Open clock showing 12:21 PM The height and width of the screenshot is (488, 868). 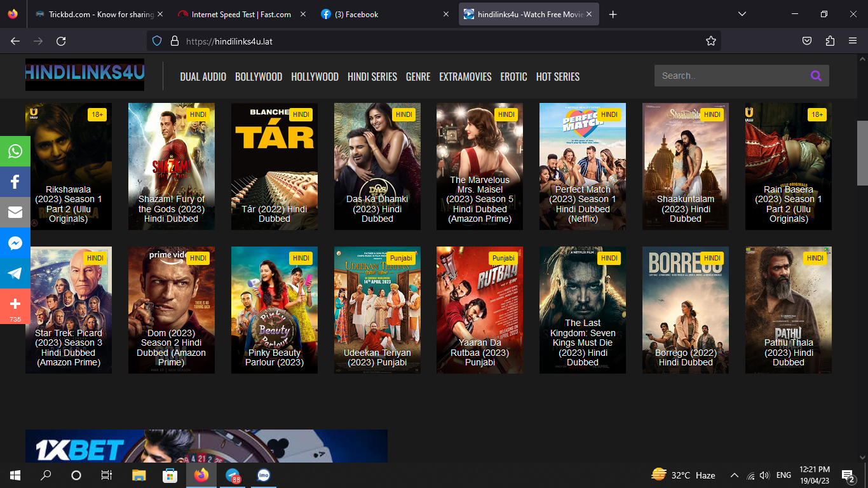[x=815, y=475]
